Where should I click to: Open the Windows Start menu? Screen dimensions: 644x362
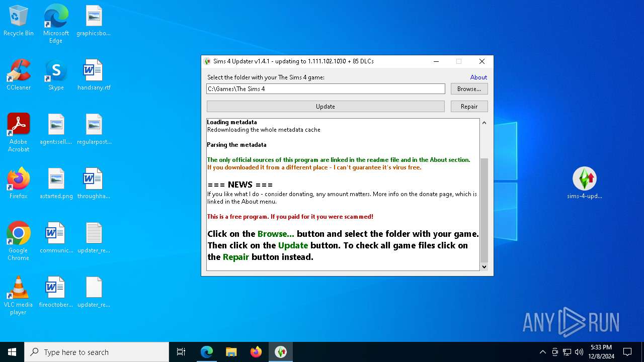coord(12,352)
